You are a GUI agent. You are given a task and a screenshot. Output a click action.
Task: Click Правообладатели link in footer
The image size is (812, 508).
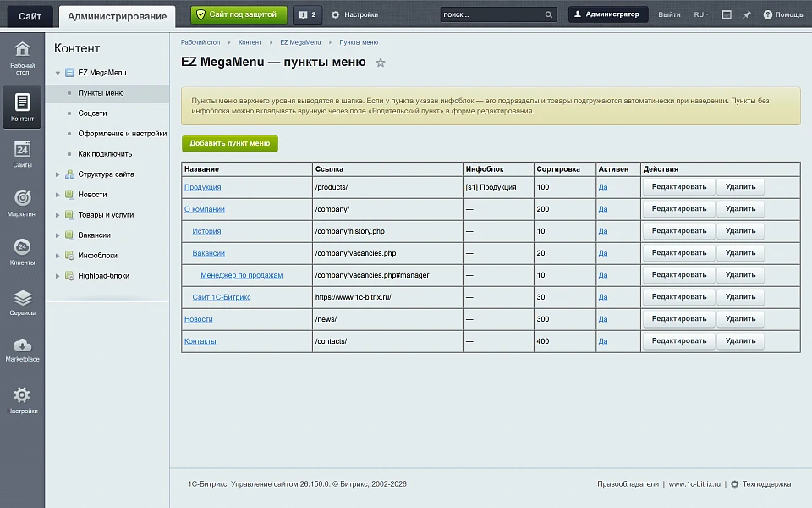point(628,484)
